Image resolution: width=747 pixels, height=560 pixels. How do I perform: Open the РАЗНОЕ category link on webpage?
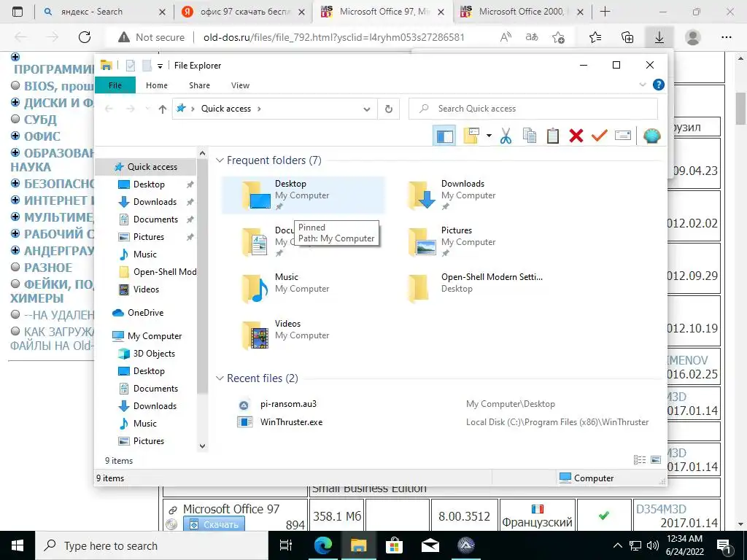48,268
